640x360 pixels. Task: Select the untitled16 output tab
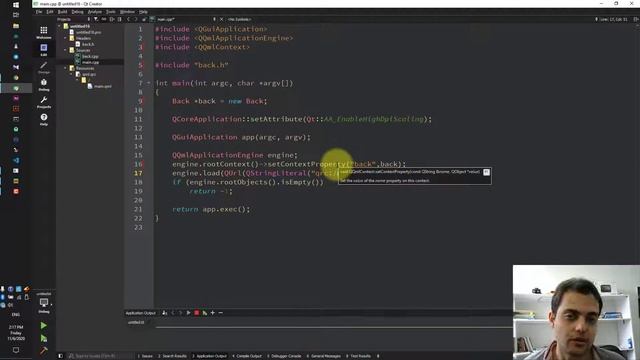pyautogui.click(x=136, y=322)
